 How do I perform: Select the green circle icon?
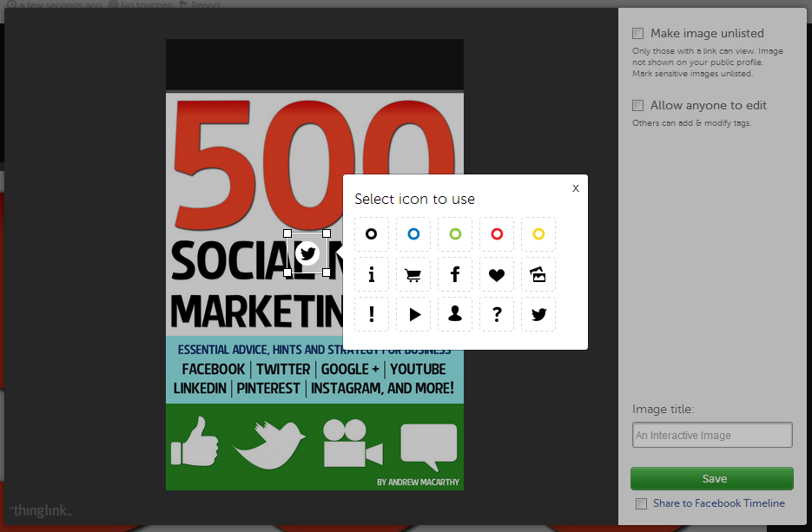[x=455, y=234]
